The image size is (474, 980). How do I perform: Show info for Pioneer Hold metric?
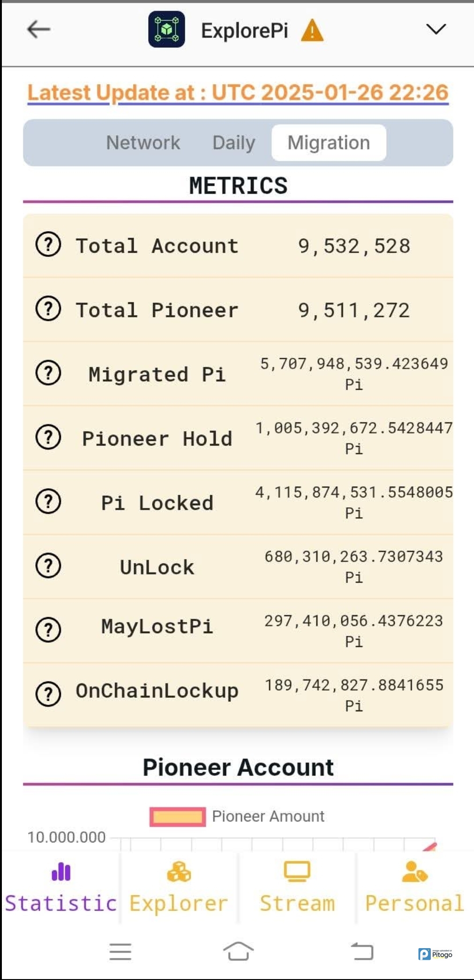(48, 437)
